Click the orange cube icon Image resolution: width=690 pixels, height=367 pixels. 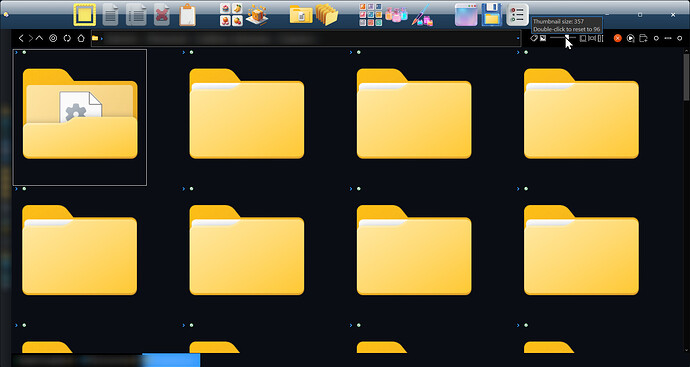click(257, 15)
